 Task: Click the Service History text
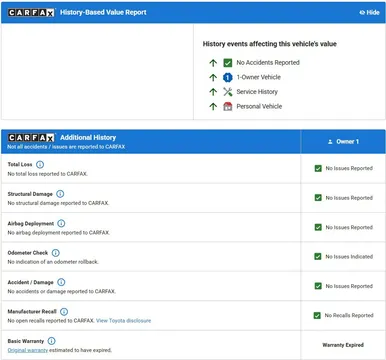pos(257,92)
